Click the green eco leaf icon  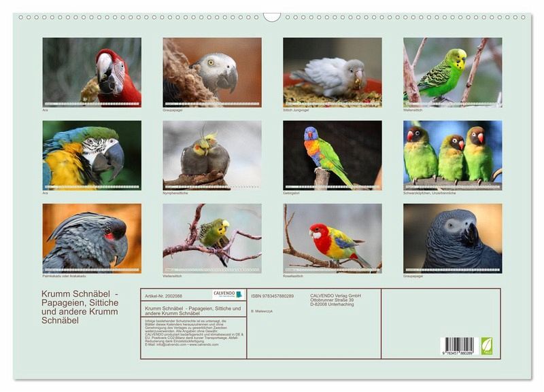click(x=486, y=346)
